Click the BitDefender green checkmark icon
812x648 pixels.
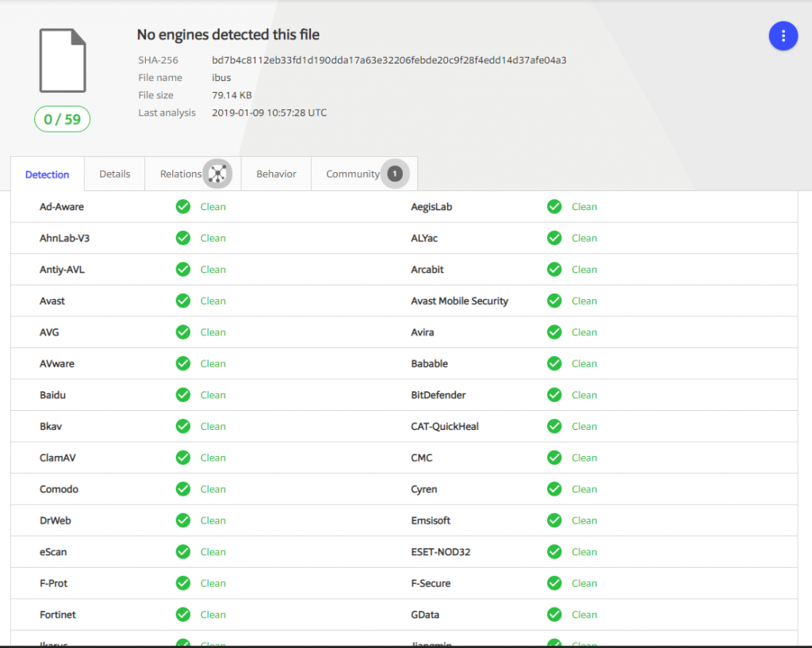(x=554, y=395)
